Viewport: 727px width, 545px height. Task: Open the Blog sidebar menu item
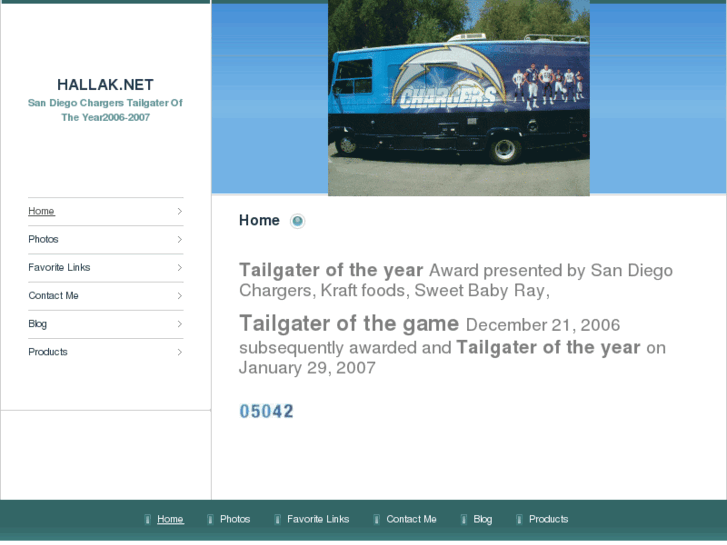pyautogui.click(x=38, y=324)
